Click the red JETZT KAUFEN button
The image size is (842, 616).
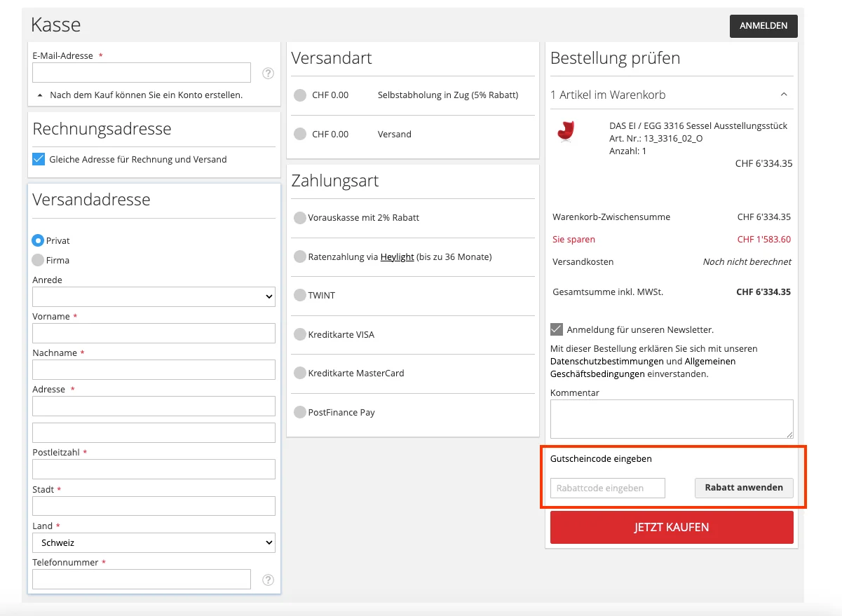(x=672, y=527)
